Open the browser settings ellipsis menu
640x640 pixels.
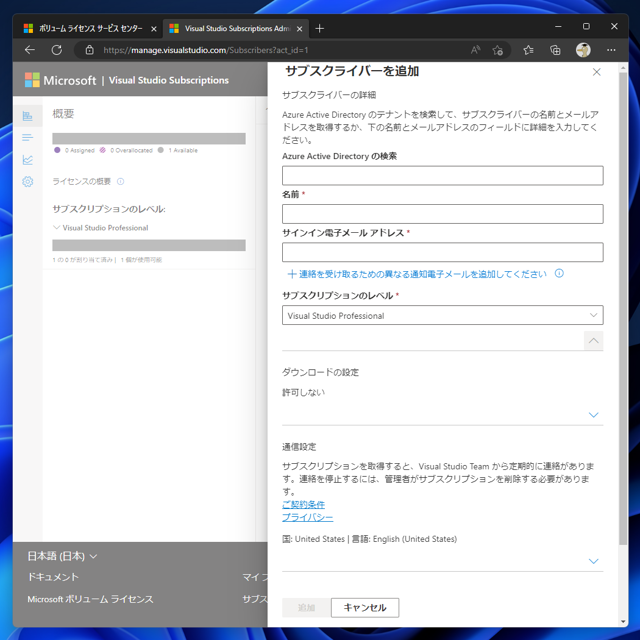click(x=611, y=50)
